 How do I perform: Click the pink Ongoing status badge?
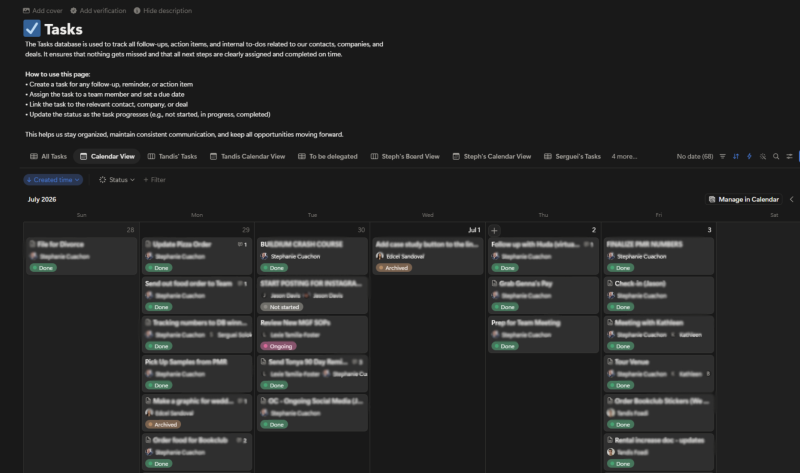(x=278, y=346)
